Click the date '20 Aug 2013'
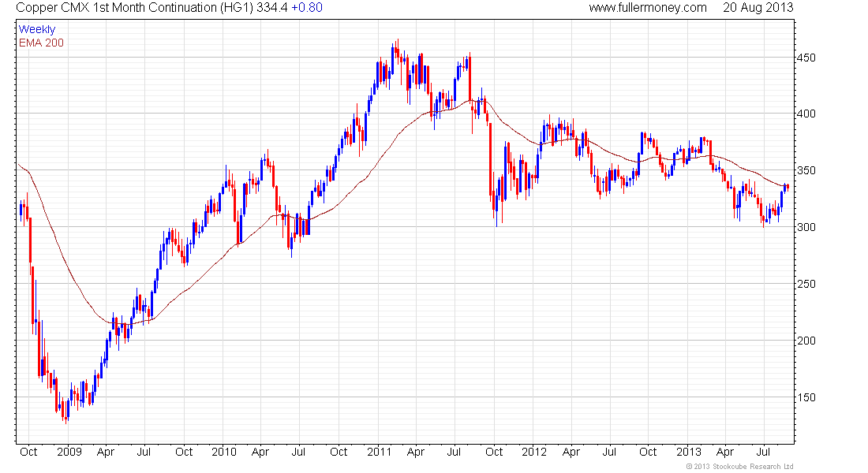 (758, 8)
